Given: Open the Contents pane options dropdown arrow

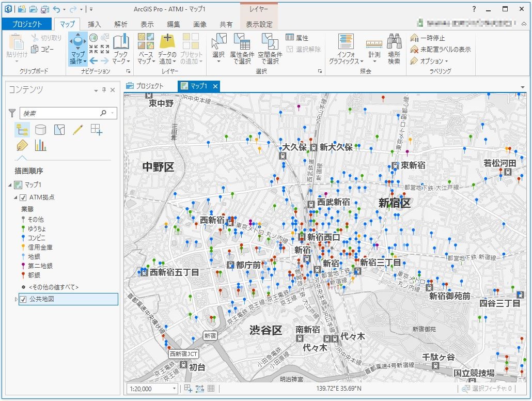Looking at the screenshot, I should 96,90.
